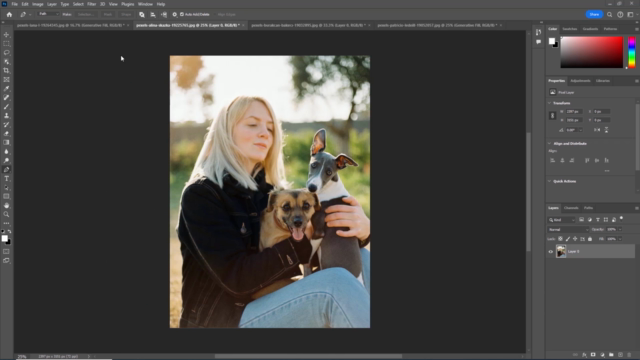Image resolution: width=640 pixels, height=360 pixels.
Task: Select the Frame tool
Action: 7,80
